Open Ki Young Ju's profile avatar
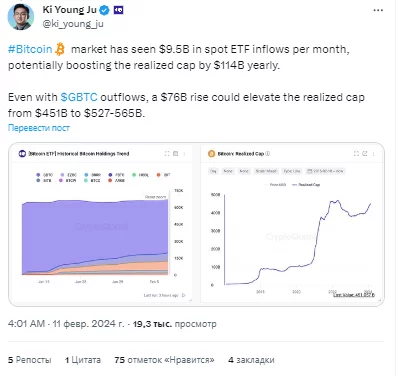Screen dimensions: 404x376 pos(21,17)
